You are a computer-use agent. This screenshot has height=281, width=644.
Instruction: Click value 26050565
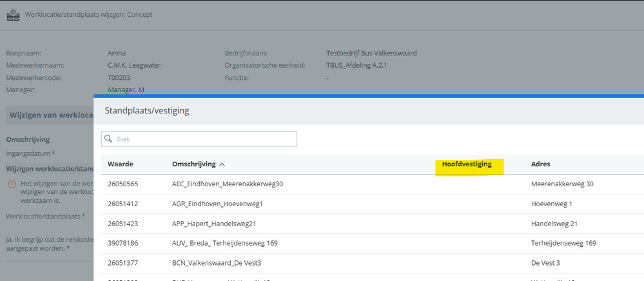point(122,184)
